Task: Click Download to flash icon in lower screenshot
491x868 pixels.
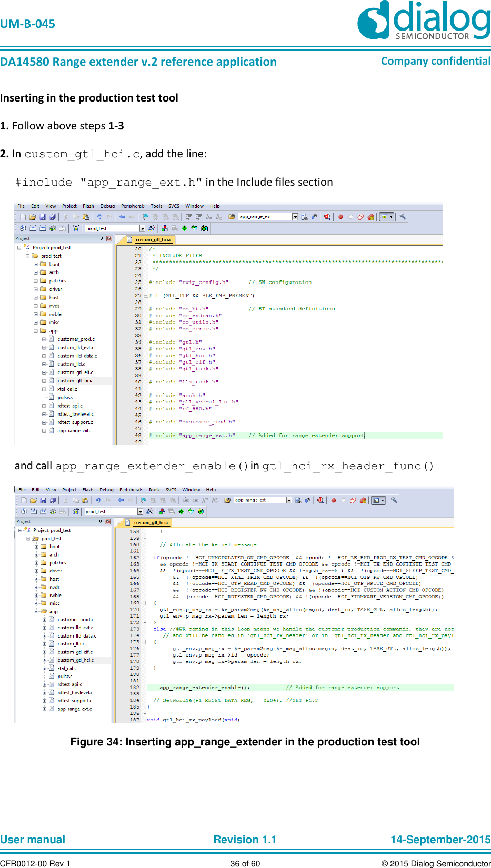Action: pos(76,511)
